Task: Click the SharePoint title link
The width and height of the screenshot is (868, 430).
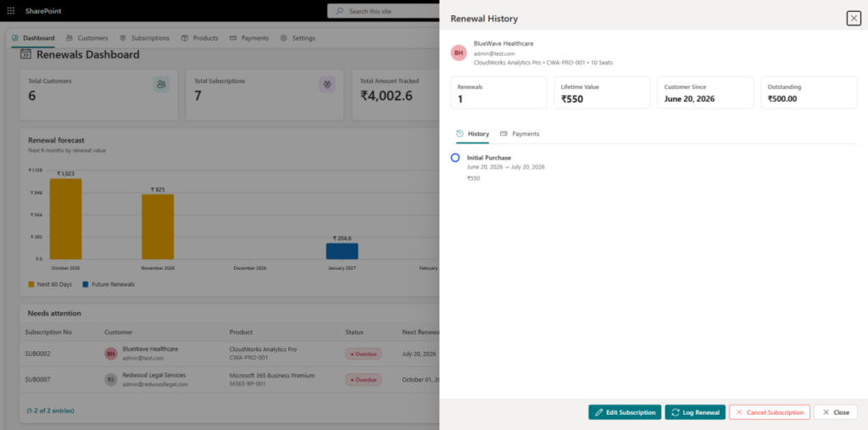Action: click(43, 11)
